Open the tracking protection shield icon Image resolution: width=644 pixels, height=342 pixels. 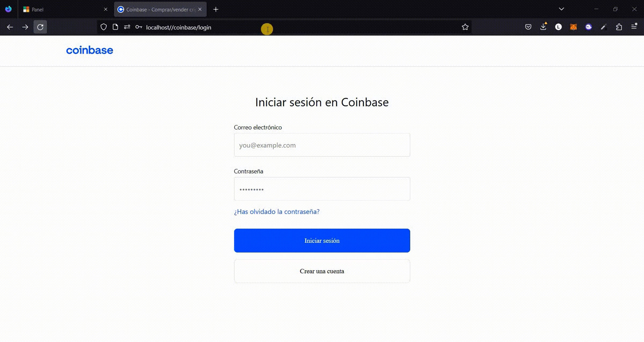[104, 27]
